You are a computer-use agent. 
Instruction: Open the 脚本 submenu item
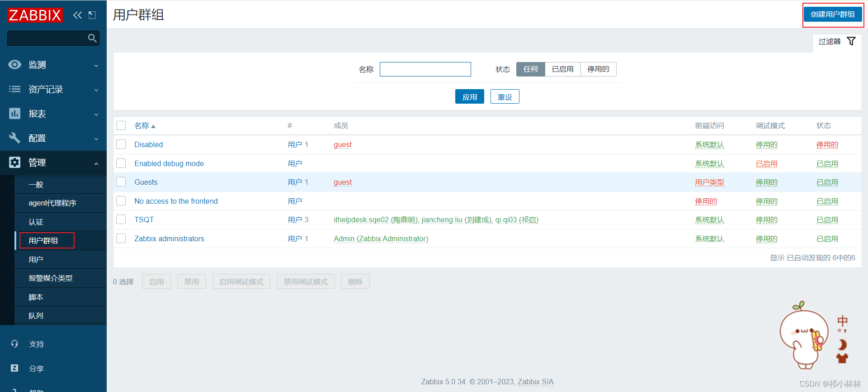coord(61,297)
